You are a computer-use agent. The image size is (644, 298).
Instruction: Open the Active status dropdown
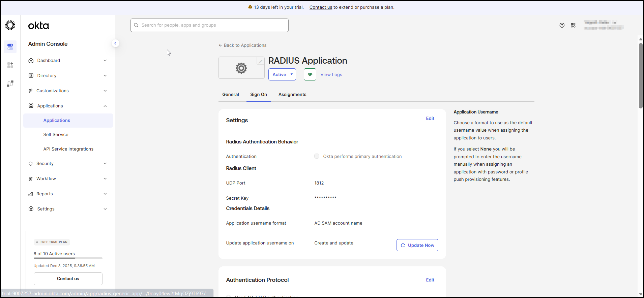[x=282, y=74]
